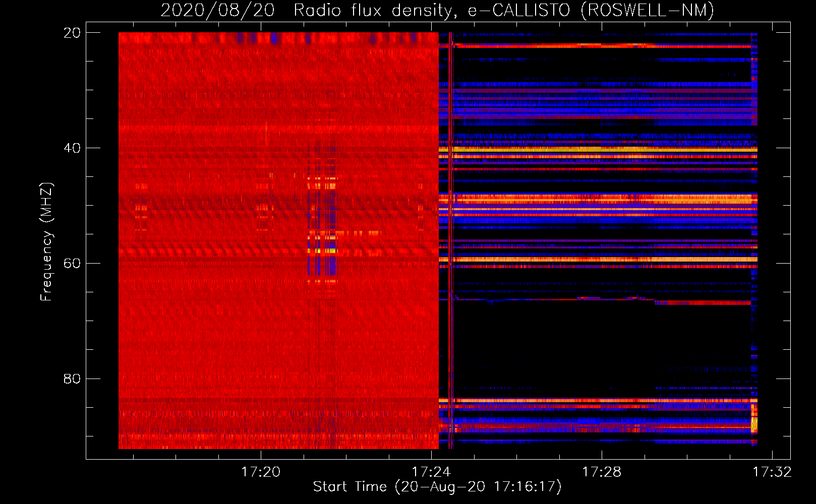This screenshot has width=816, height=504.
Task: Click the 40 MHz frequency tick label
Action: click(72, 148)
